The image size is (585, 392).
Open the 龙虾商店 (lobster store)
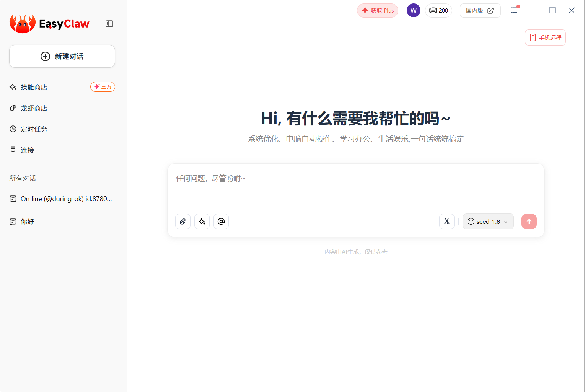pyautogui.click(x=34, y=108)
